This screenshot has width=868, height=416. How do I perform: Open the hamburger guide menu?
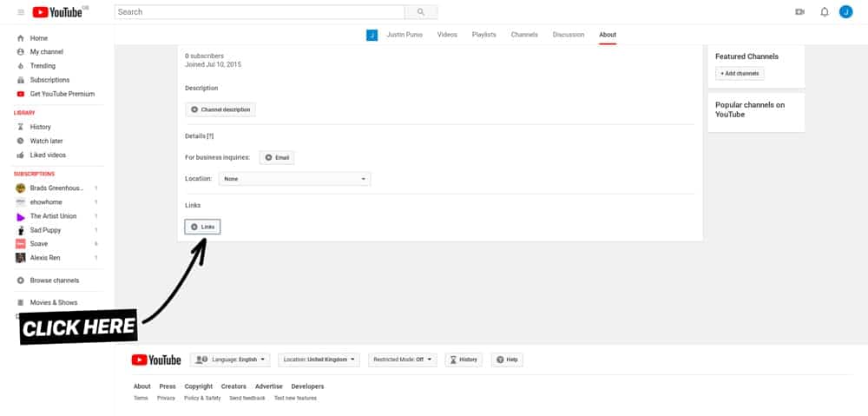(x=21, y=12)
